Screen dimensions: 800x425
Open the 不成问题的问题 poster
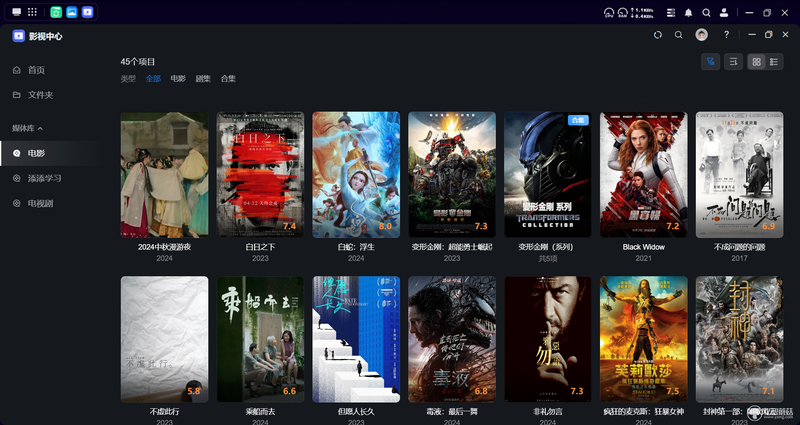(740, 174)
